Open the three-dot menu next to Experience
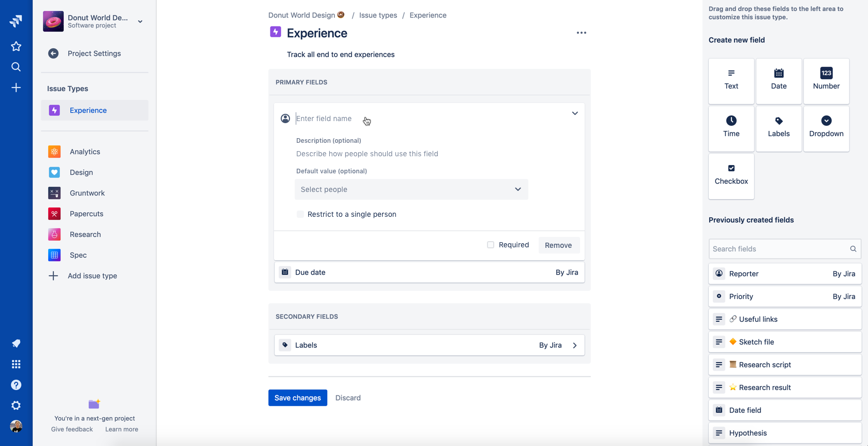Image resolution: width=868 pixels, height=446 pixels. click(x=581, y=33)
